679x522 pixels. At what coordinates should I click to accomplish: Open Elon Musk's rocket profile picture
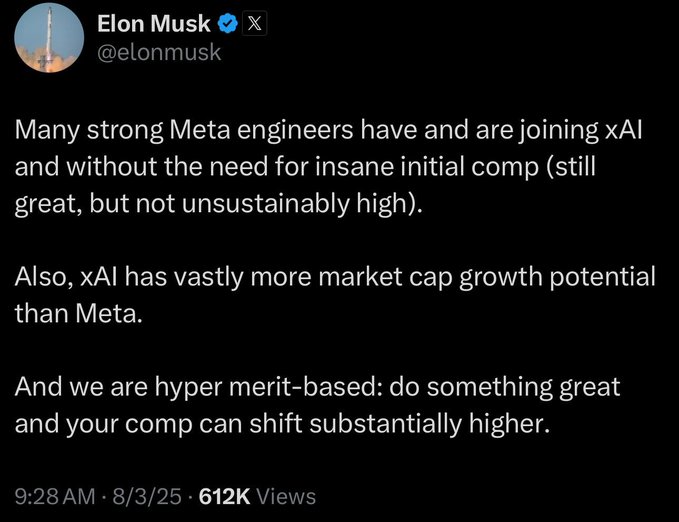point(49,38)
